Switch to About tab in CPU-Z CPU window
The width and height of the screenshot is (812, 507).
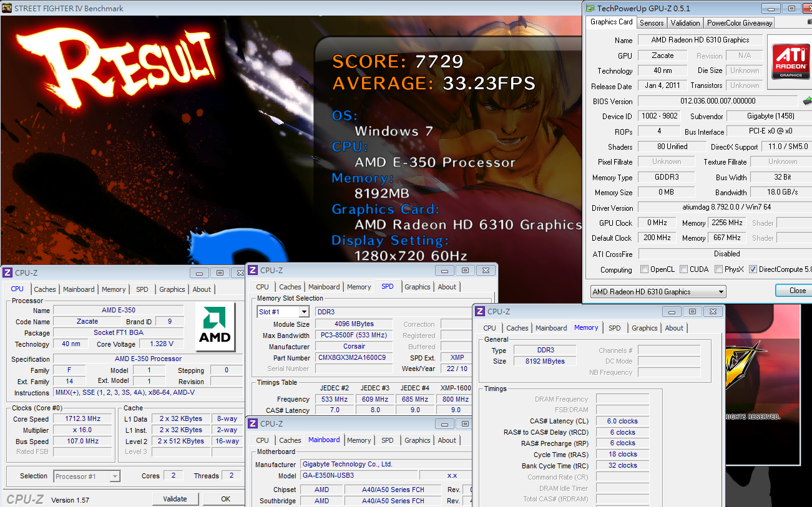pyautogui.click(x=202, y=289)
